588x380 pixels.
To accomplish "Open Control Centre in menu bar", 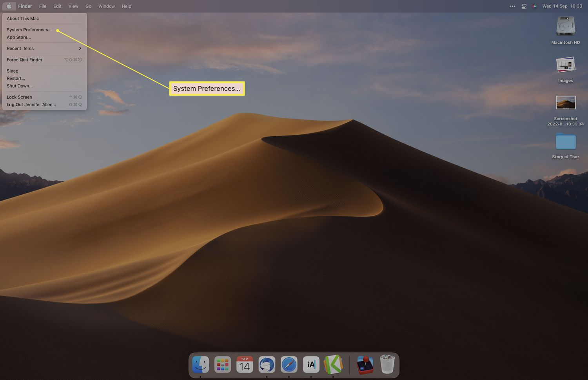I will 524,6.
